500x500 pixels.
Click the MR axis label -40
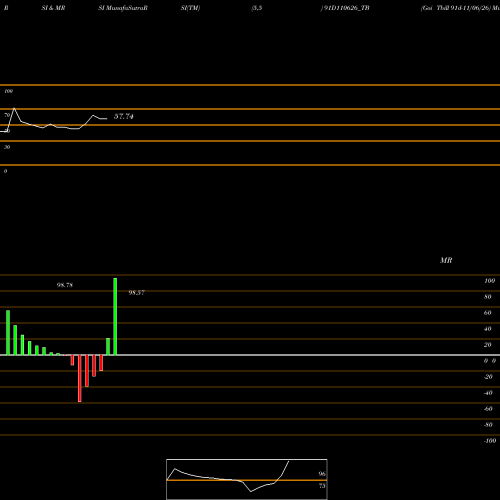(488, 393)
